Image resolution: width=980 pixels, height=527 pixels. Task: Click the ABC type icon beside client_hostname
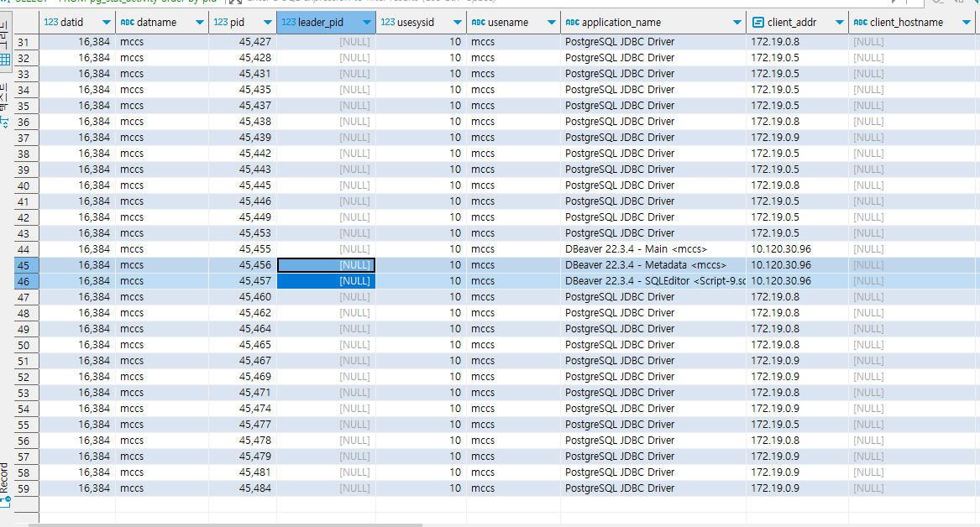click(860, 23)
